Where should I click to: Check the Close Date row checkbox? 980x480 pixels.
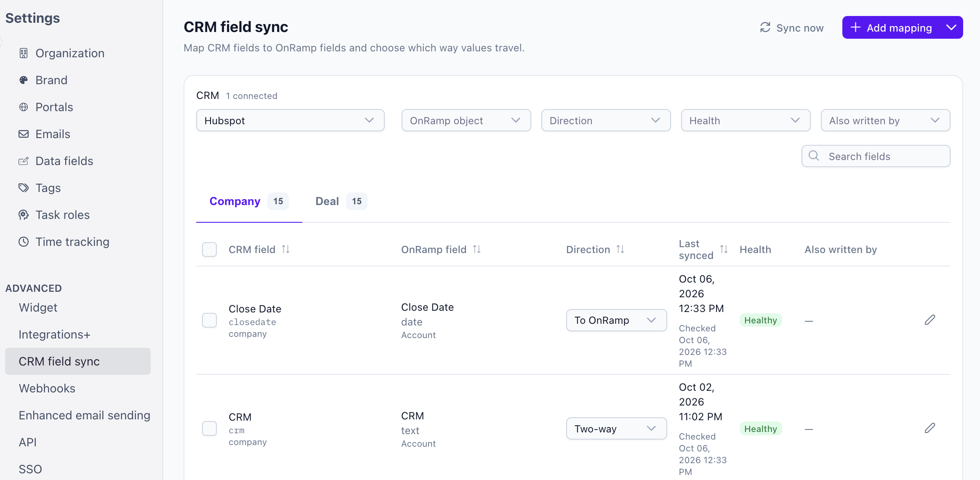point(209,320)
